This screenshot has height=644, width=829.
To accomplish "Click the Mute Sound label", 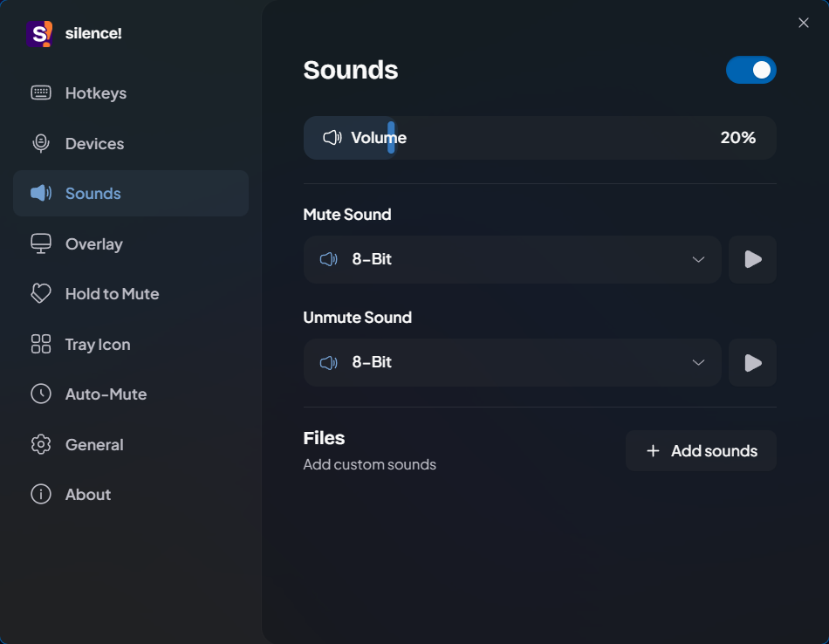I will (x=347, y=214).
